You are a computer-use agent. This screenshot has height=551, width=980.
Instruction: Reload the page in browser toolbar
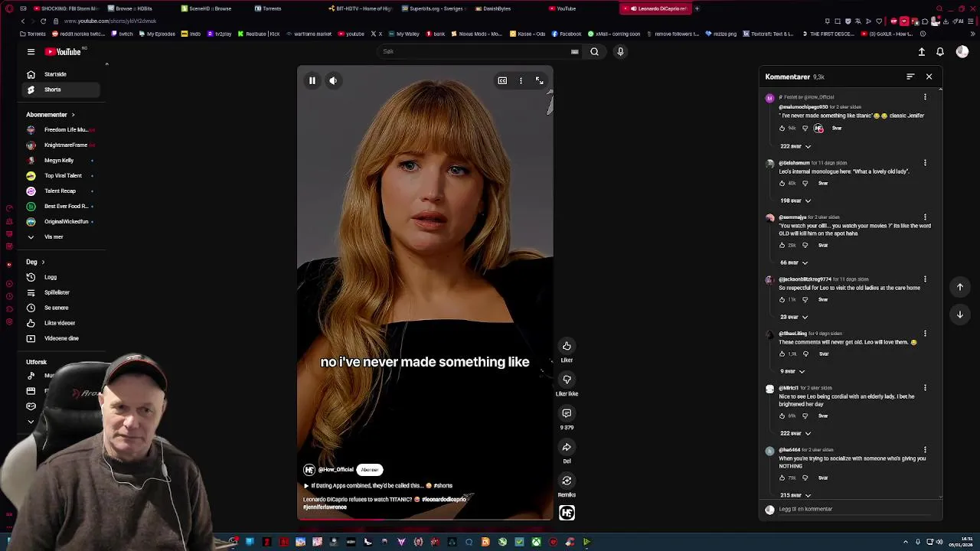click(43, 21)
